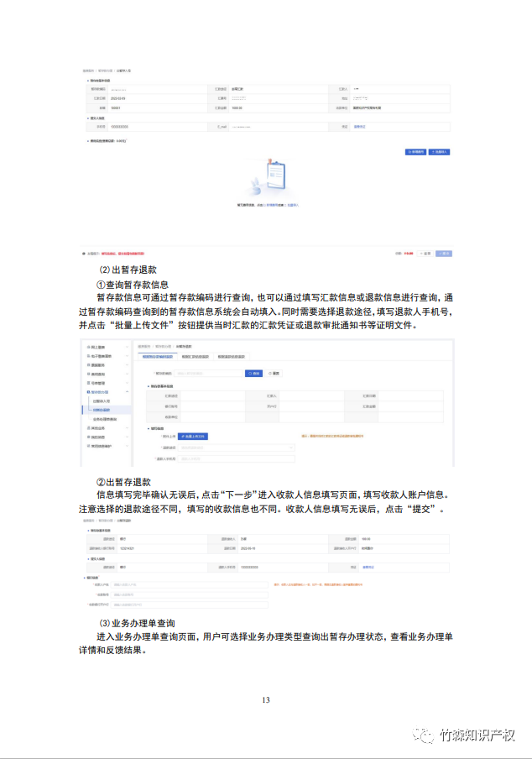Expand the 票据服务 sidebar chevron

[128, 365]
